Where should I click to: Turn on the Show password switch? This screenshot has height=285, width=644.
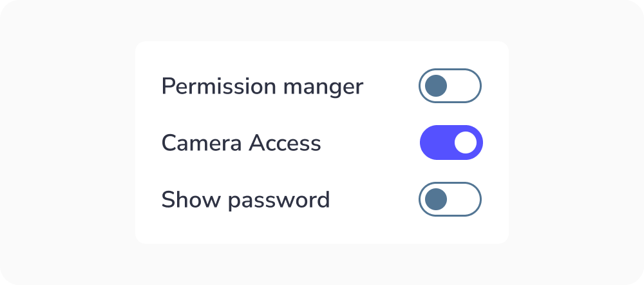pyautogui.click(x=450, y=199)
